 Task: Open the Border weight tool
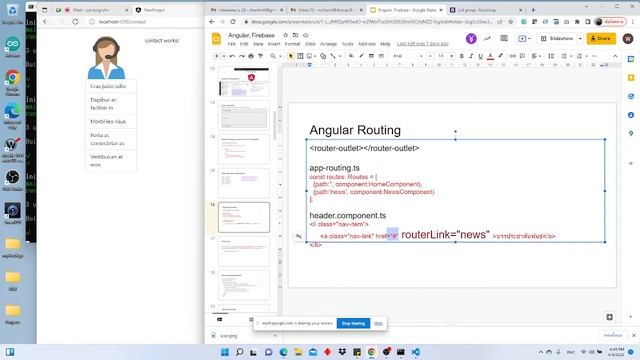(371, 56)
